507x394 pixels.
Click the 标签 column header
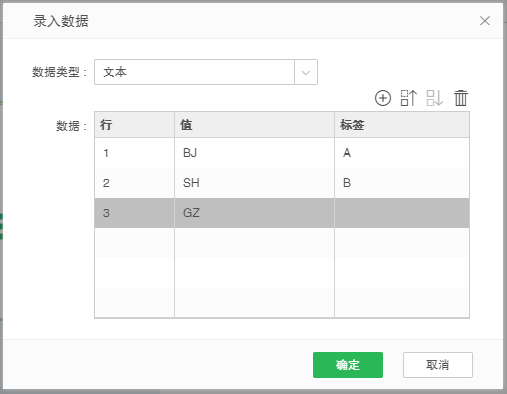(402, 125)
